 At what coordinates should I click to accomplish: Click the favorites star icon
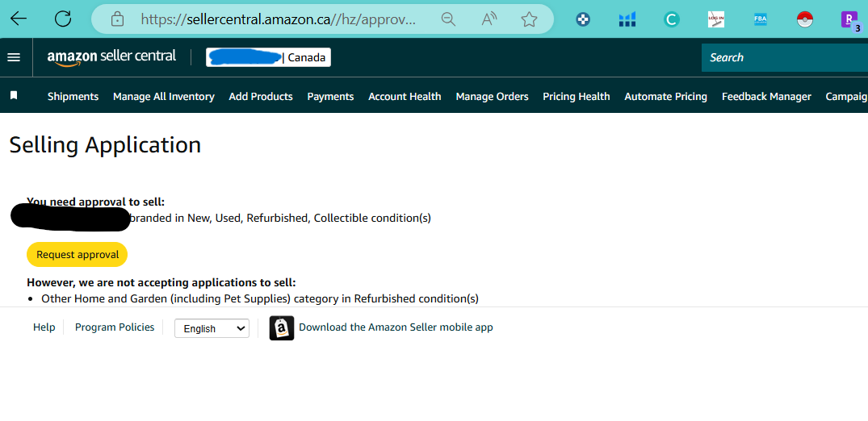click(x=529, y=20)
